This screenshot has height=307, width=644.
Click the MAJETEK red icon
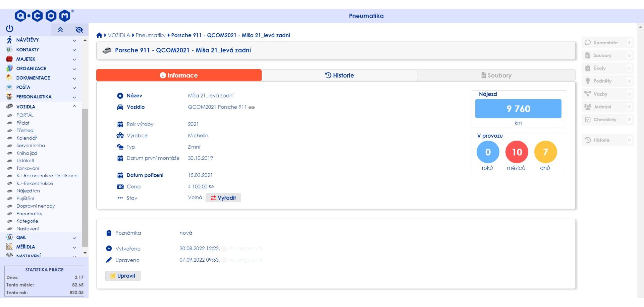(x=9, y=59)
